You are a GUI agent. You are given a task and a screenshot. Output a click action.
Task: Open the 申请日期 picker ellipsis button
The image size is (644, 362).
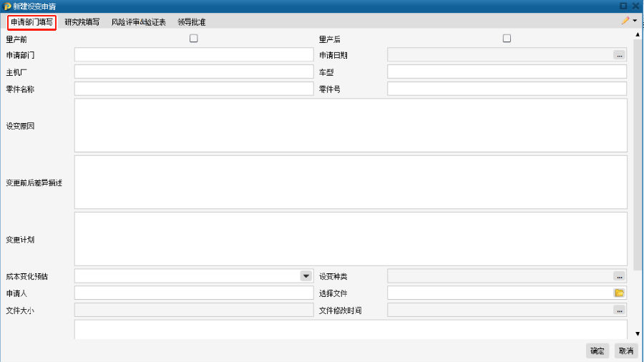click(620, 54)
